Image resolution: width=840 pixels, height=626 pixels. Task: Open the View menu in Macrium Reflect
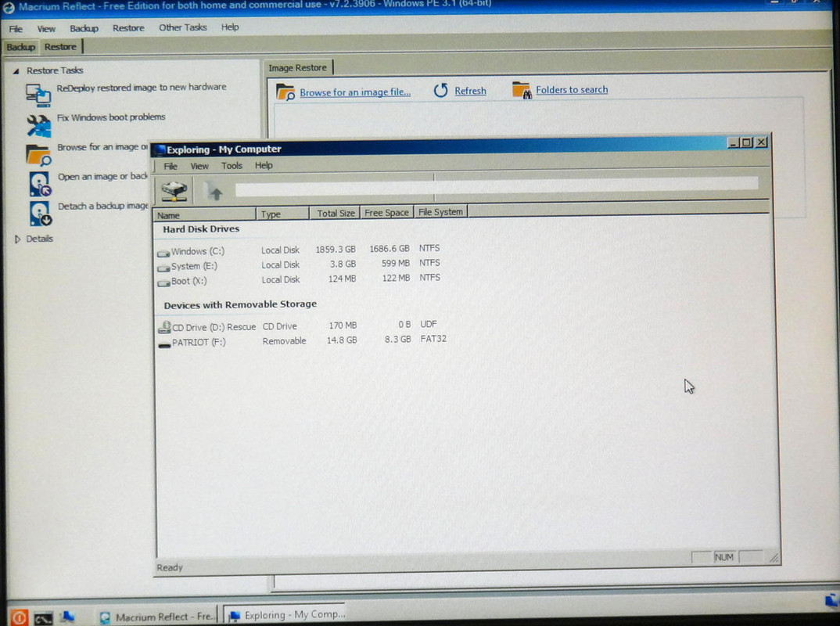(x=46, y=29)
